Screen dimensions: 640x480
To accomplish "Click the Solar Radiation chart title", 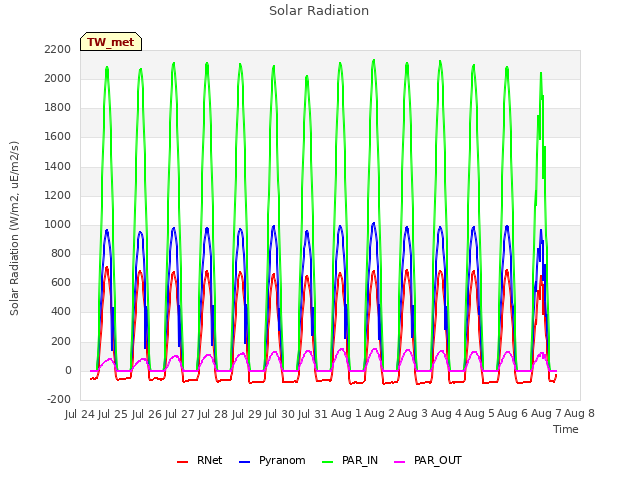I will click(x=319, y=11).
